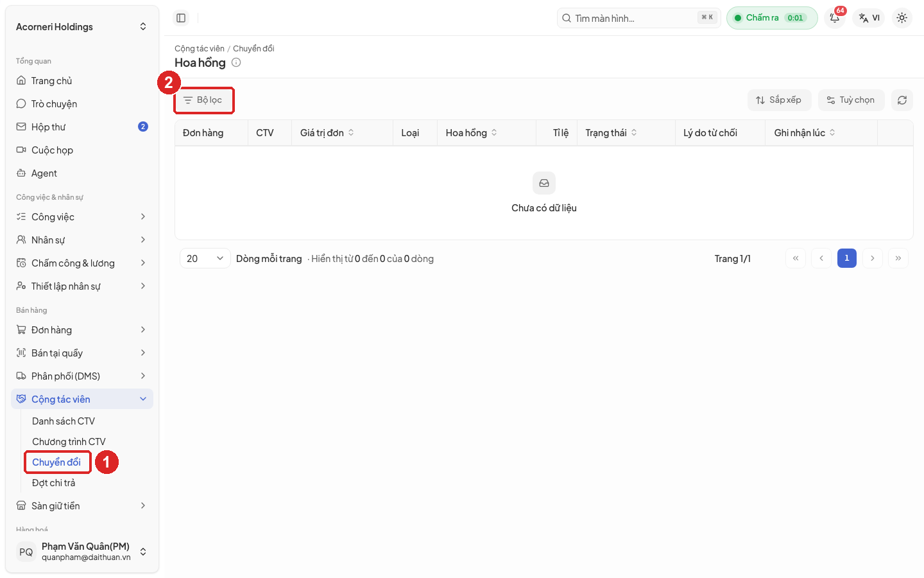Toggle light/dark theme sun icon

tap(902, 18)
